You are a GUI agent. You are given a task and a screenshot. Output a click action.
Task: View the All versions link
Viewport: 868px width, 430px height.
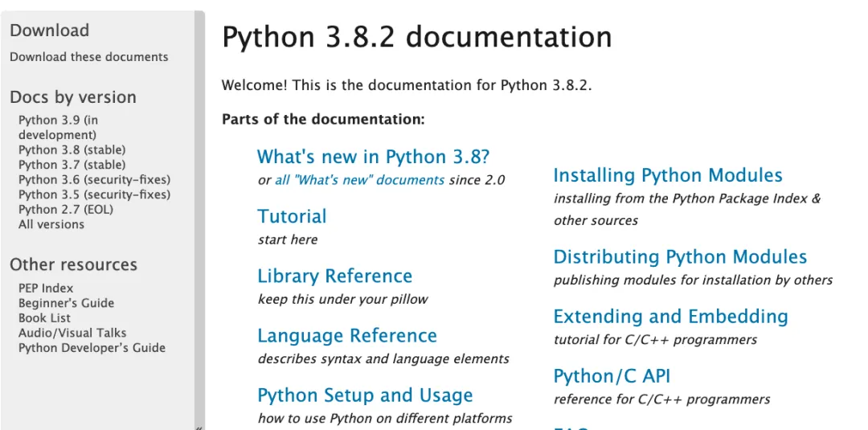[x=51, y=224]
